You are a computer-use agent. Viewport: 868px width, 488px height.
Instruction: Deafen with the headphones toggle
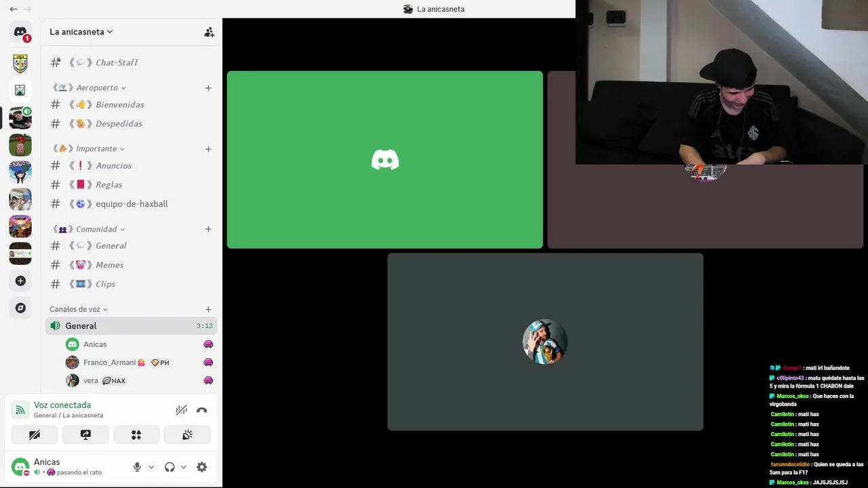tap(170, 467)
